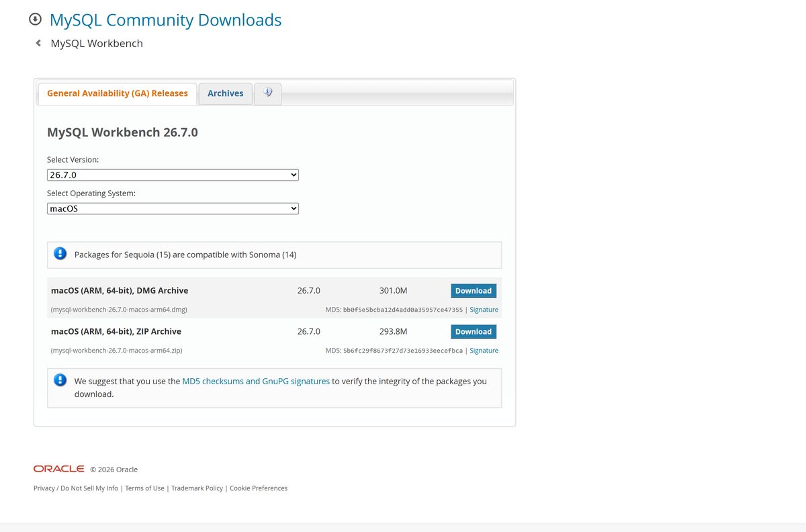Download the macOS ARM ZIP Archive

click(474, 331)
